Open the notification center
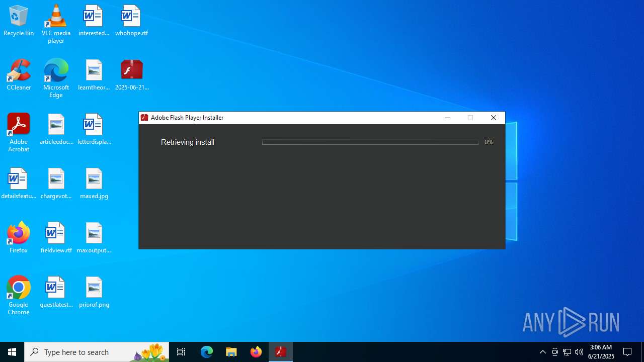644x362 pixels. tap(628, 352)
